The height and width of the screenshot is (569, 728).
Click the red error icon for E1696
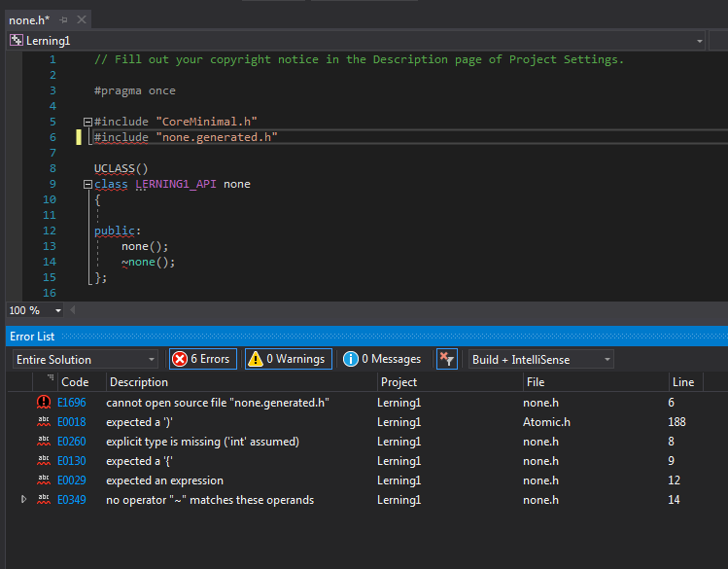(43, 403)
